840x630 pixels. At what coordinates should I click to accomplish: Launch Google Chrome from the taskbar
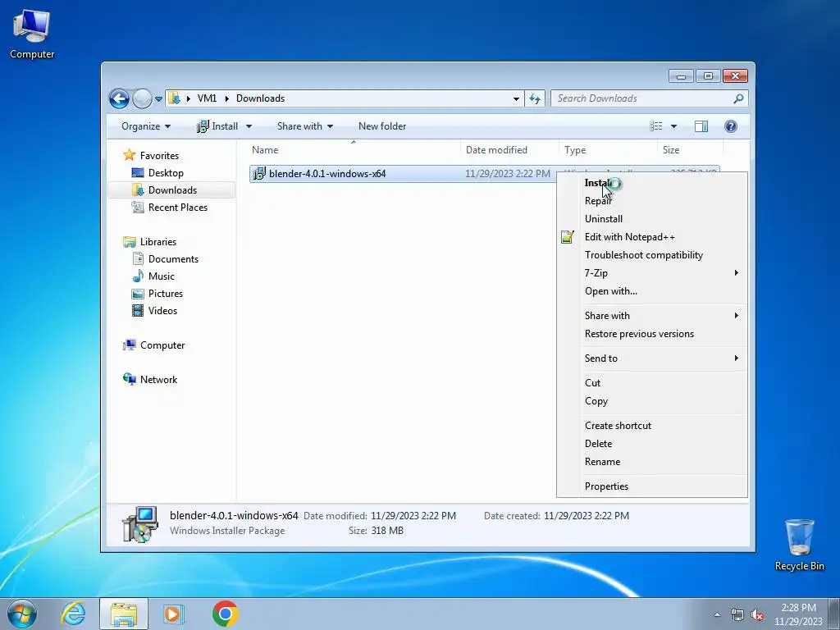click(225, 614)
